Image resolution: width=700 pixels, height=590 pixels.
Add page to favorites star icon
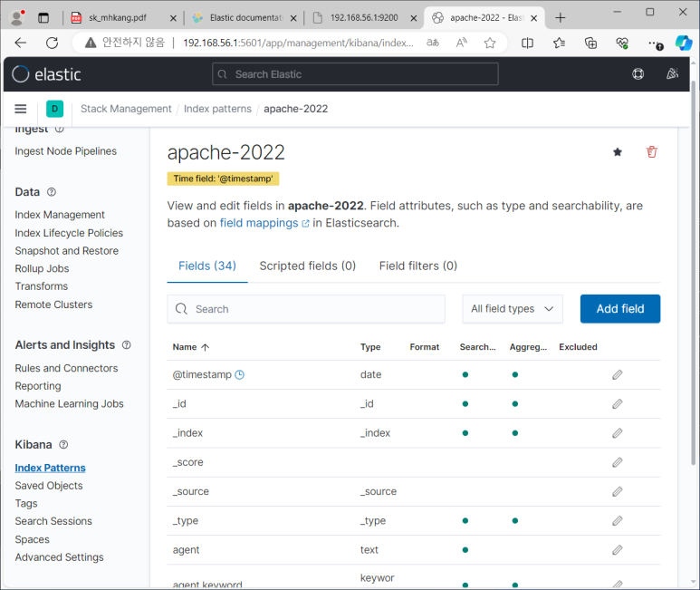(490, 43)
